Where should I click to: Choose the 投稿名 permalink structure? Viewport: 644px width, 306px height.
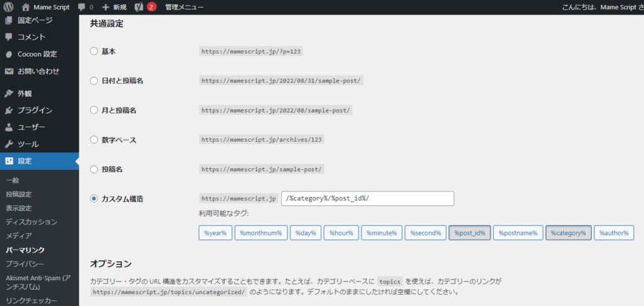tap(94, 169)
